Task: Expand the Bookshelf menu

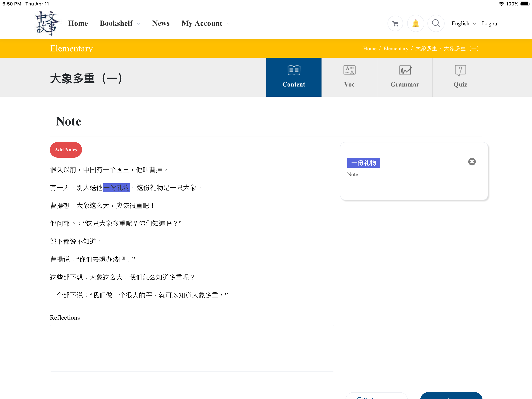Action: 120,23
